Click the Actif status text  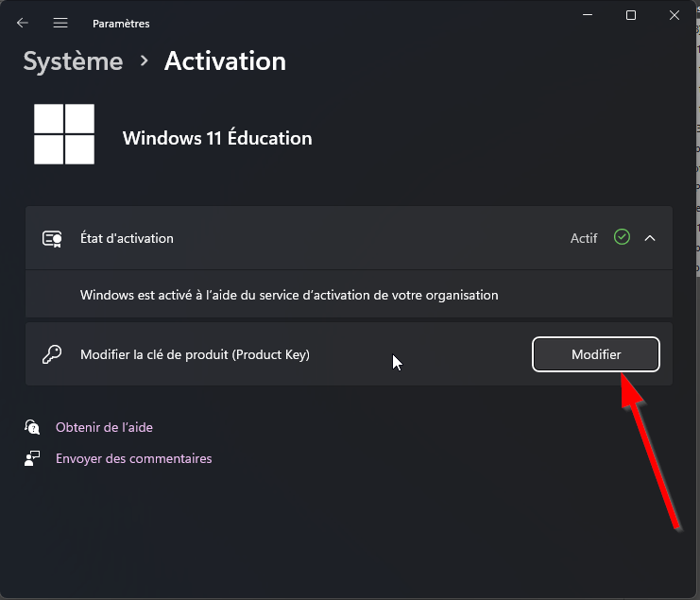pos(584,238)
